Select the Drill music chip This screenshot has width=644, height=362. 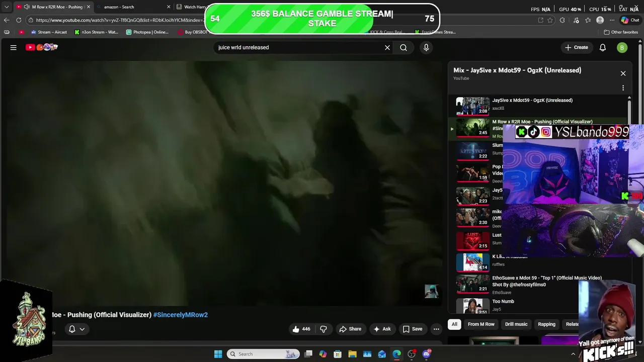pos(516,324)
